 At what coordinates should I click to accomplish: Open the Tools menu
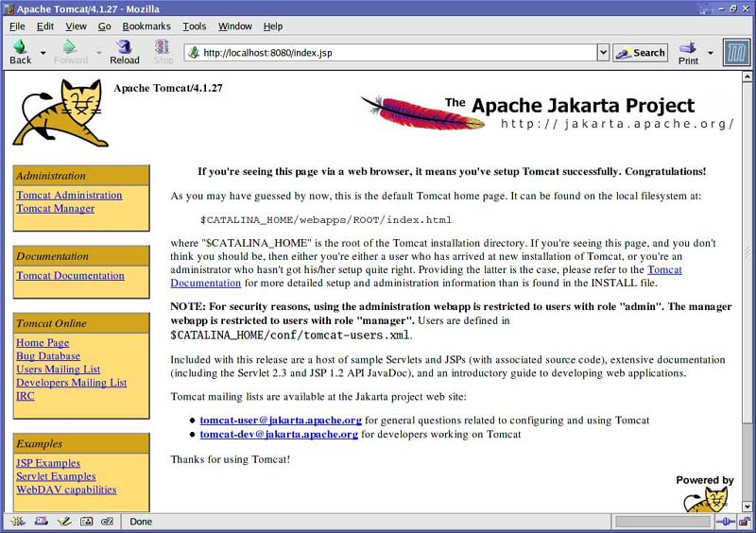coord(194,26)
